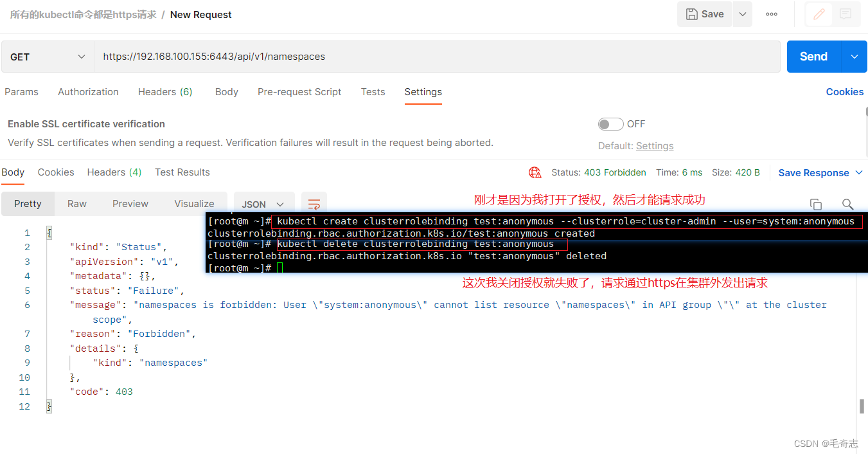Expand the Send button dropdown arrow

[x=855, y=57]
